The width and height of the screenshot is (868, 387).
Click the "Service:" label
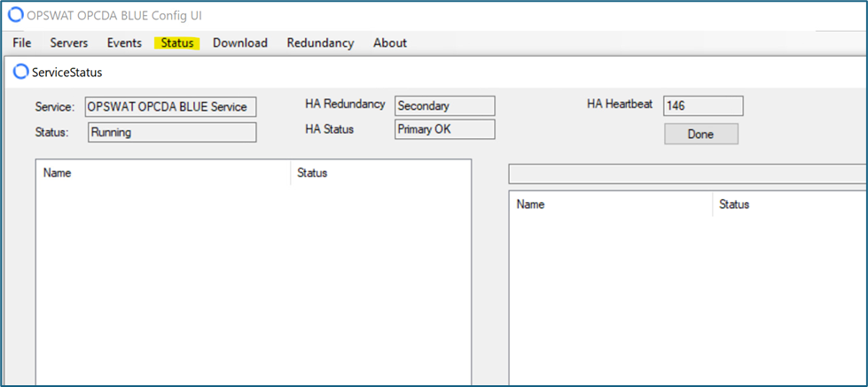55,107
